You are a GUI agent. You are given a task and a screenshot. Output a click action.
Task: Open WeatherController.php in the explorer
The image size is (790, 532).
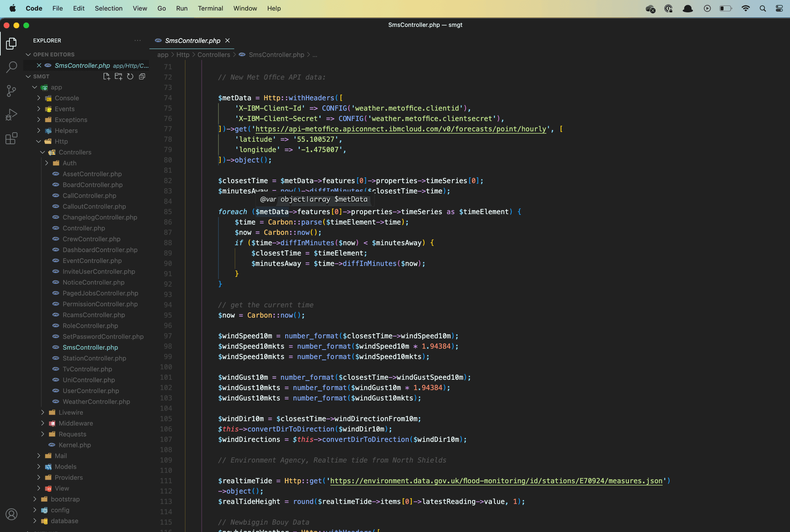click(x=96, y=402)
